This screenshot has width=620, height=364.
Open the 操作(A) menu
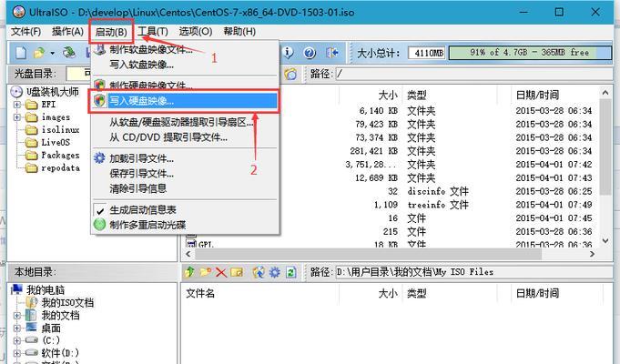coord(67,32)
